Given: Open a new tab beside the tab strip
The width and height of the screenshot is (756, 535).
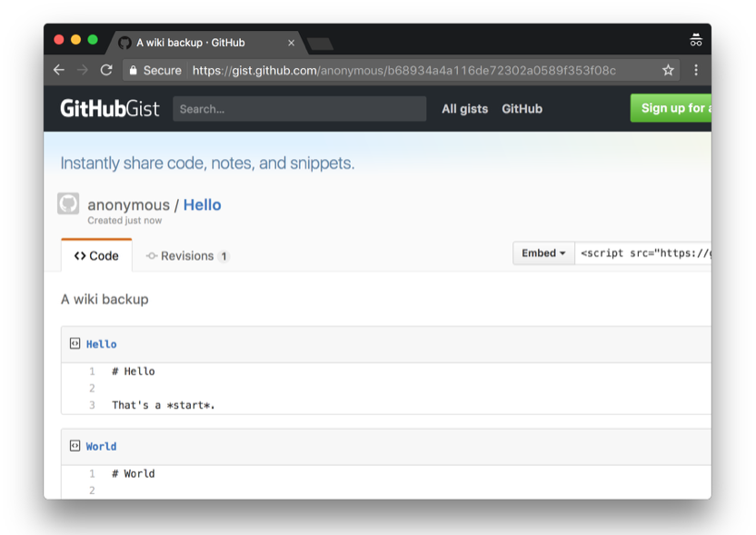Looking at the screenshot, I should [320, 44].
